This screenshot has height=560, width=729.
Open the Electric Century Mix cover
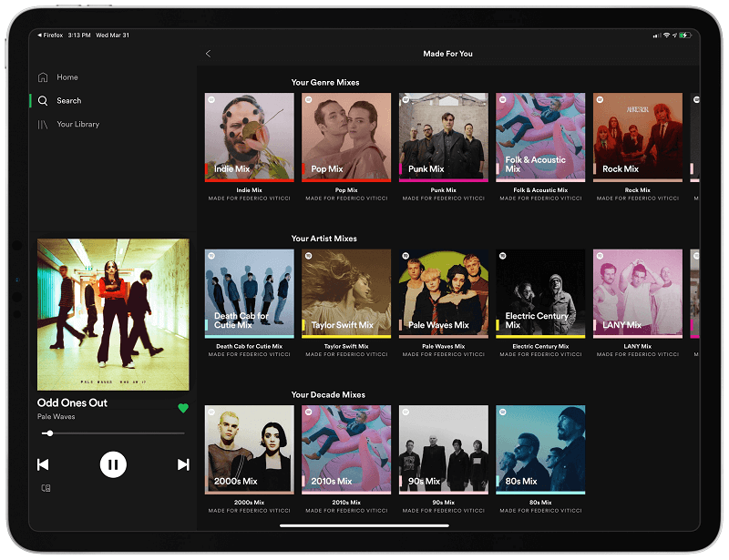[x=540, y=293]
